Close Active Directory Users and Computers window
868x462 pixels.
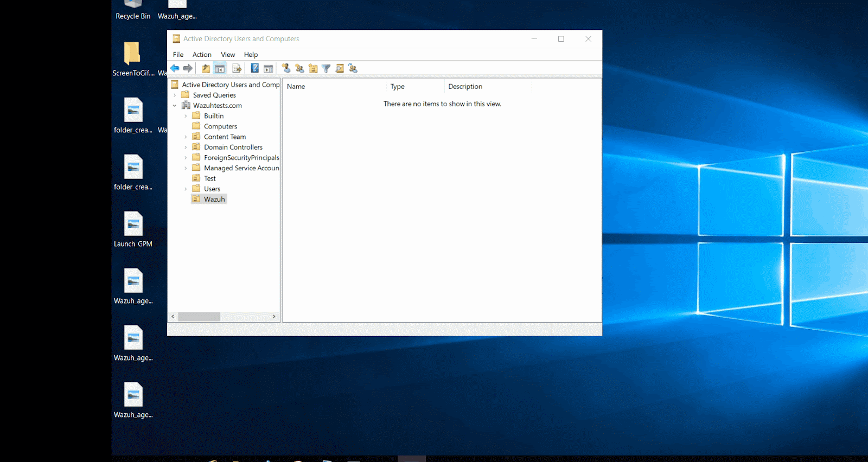tap(588, 39)
